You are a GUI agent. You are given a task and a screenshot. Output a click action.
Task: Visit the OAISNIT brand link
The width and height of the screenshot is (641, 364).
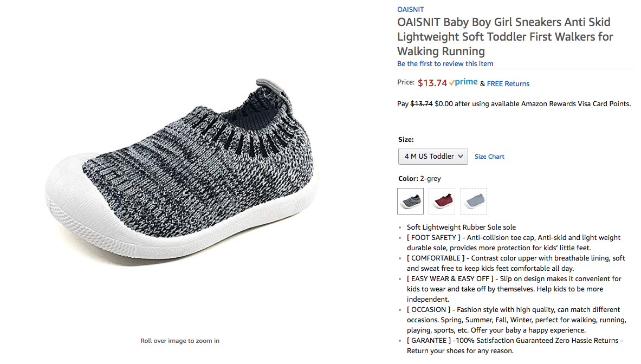tap(410, 9)
